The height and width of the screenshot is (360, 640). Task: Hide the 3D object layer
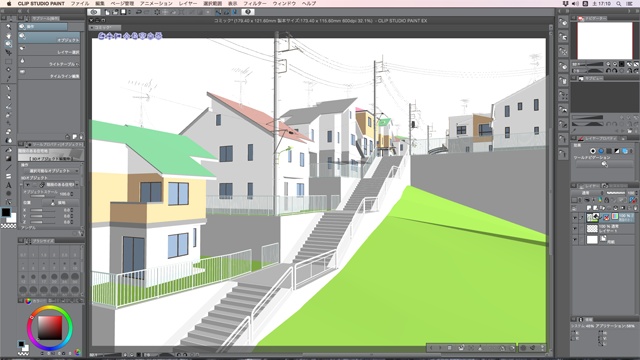(x=575, y=218)
